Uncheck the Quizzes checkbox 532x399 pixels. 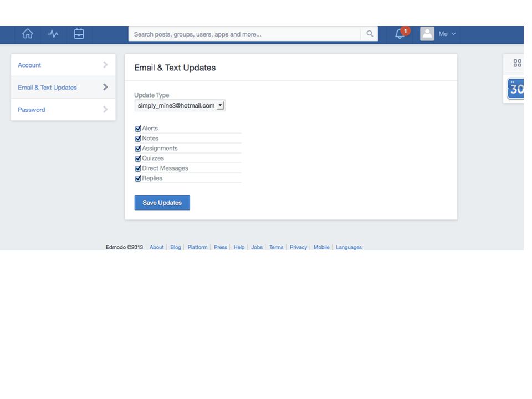coord(138,158)
